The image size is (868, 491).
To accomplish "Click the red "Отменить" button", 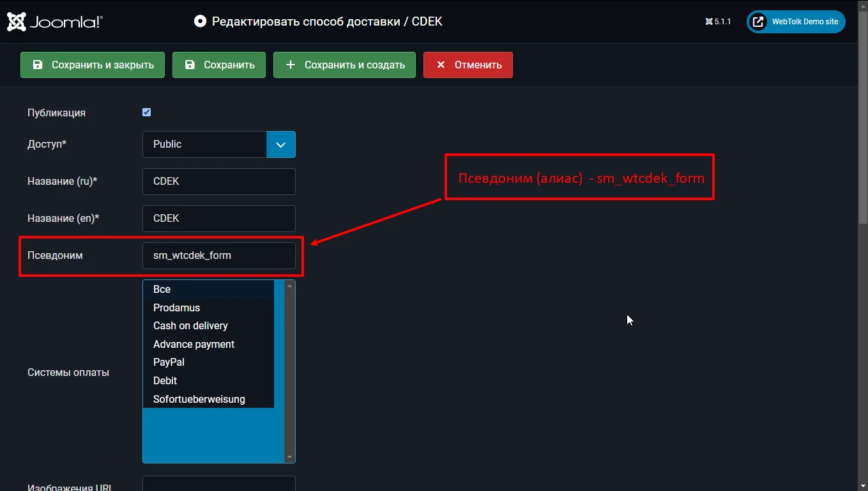I will [468, 65].
